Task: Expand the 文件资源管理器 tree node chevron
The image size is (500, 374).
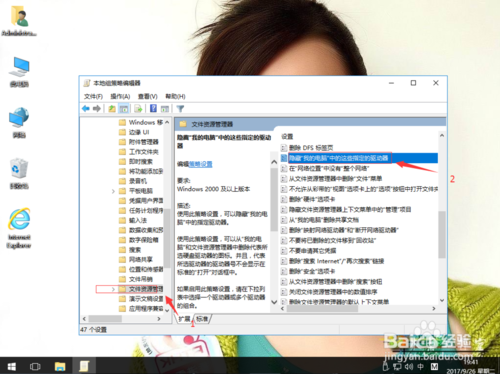Action: (x=113, y=289)
